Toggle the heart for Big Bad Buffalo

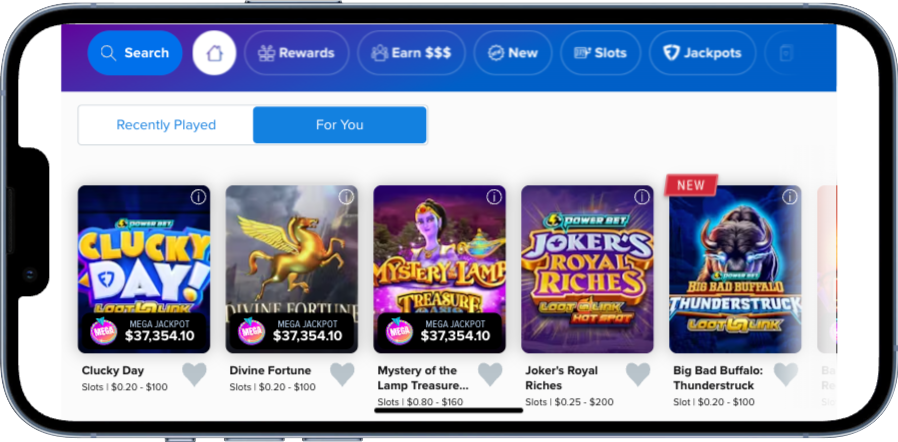click(x=786, y=374)
